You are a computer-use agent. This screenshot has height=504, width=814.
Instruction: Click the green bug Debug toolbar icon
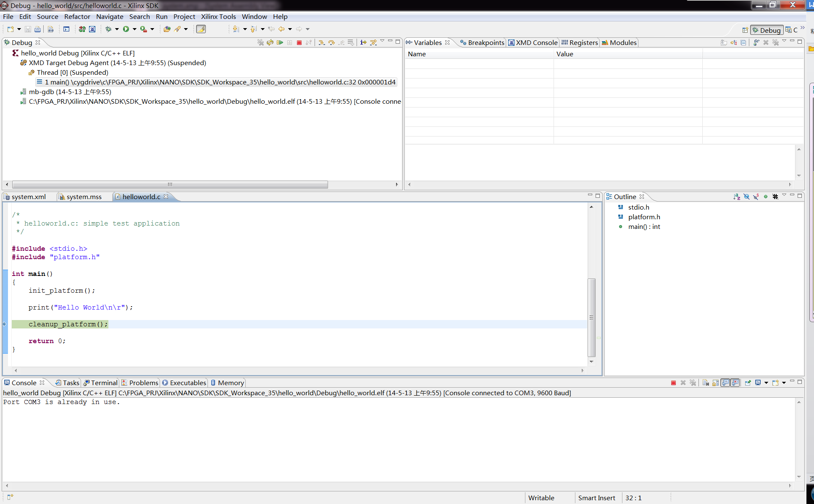tap(108, 29)
